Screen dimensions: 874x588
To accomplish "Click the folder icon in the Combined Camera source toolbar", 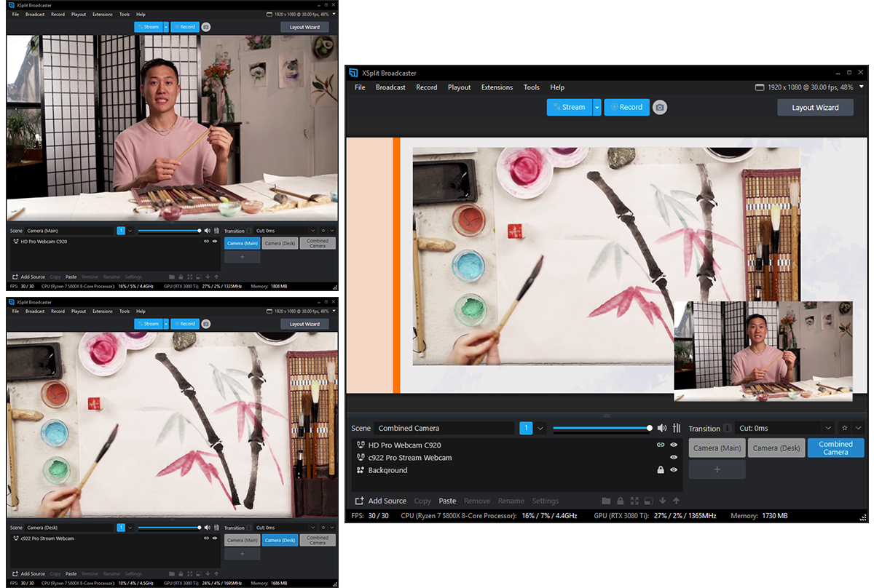I will click(x=606, y=501).
